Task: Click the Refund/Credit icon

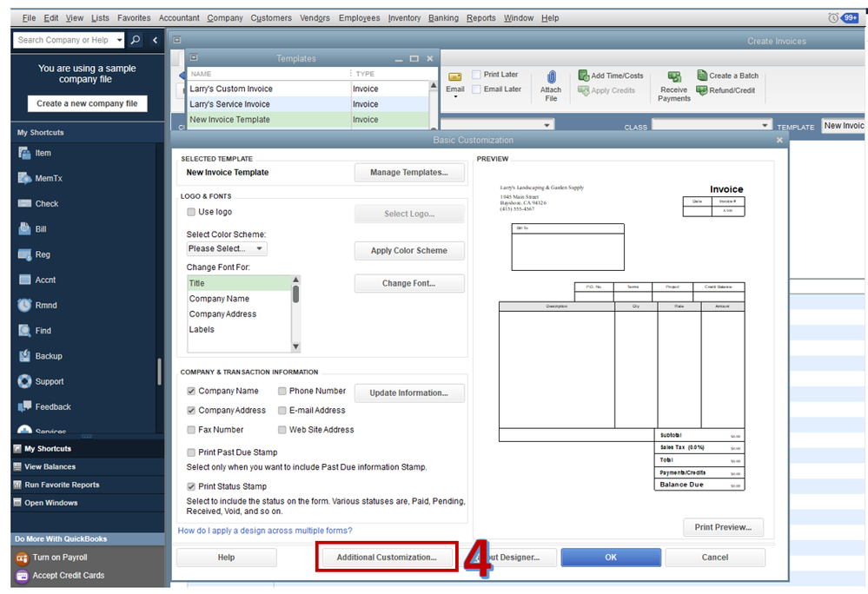Action: (702, 90)
